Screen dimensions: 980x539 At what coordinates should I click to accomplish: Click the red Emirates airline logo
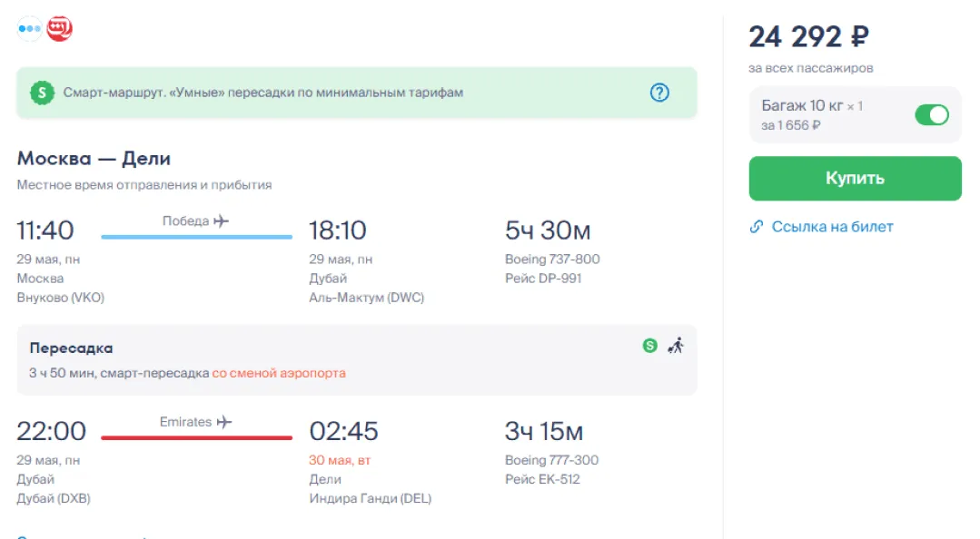click(x=60, y=28)
